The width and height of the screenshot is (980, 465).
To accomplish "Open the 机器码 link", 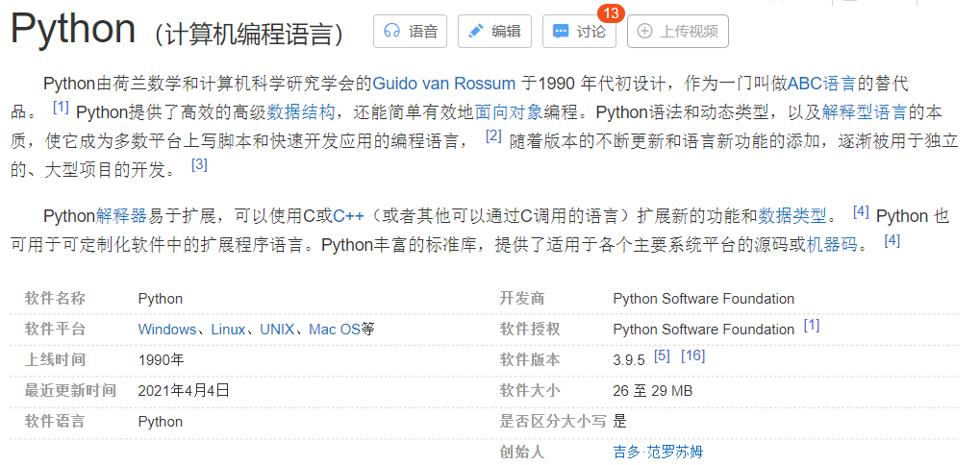I will (x=833, y=245).
